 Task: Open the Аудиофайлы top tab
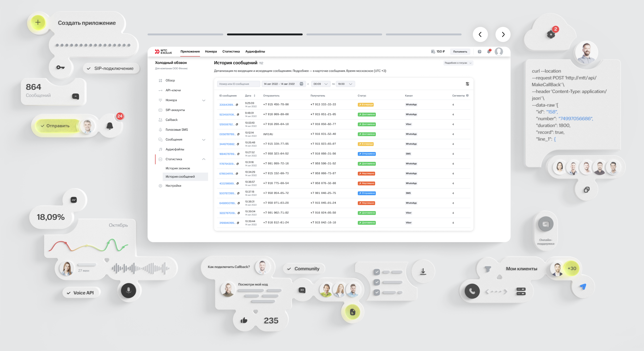point(255,51)
